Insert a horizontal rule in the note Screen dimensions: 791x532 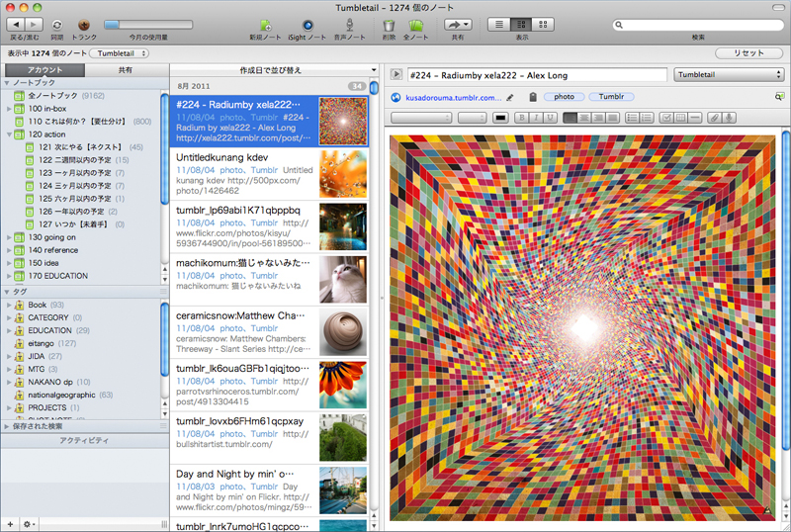pyautogui.click(x=697, y=118)
